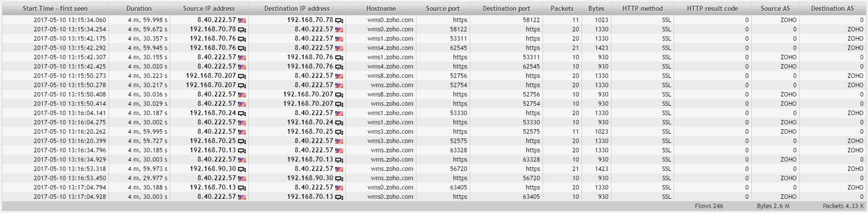Viewport: 868px width, 213px height.
Task: Click destination IP 192.168.70.13 at 13:16:34.929
Action: pyautogui.click(x=310, y=159)
